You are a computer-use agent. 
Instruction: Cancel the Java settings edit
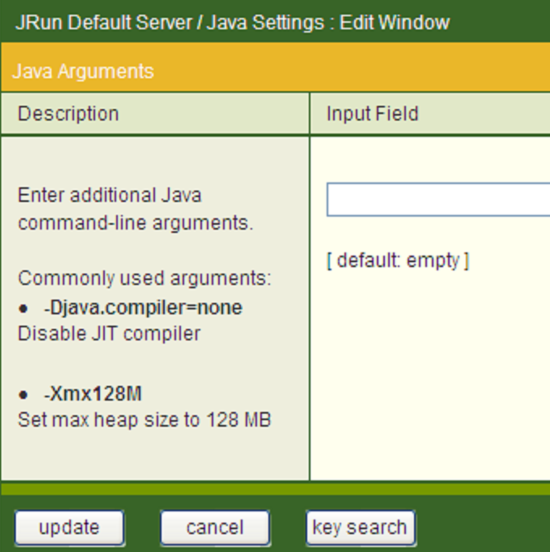tap(215, 528)
